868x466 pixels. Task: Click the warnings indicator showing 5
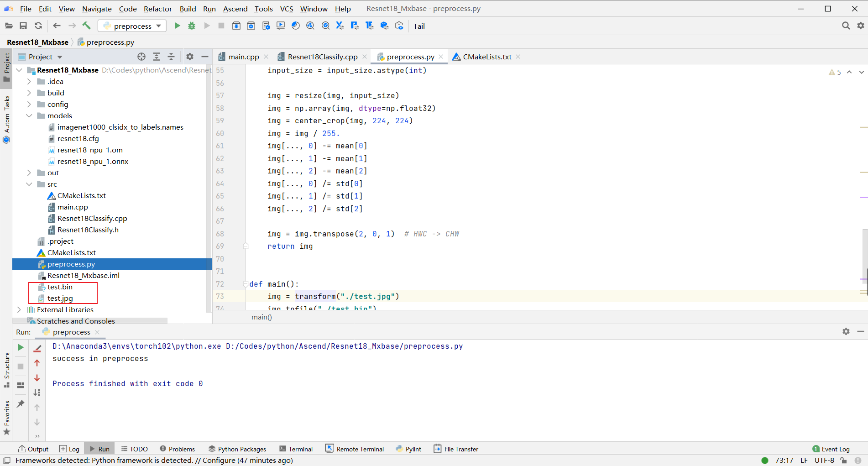tap(835, 72)
